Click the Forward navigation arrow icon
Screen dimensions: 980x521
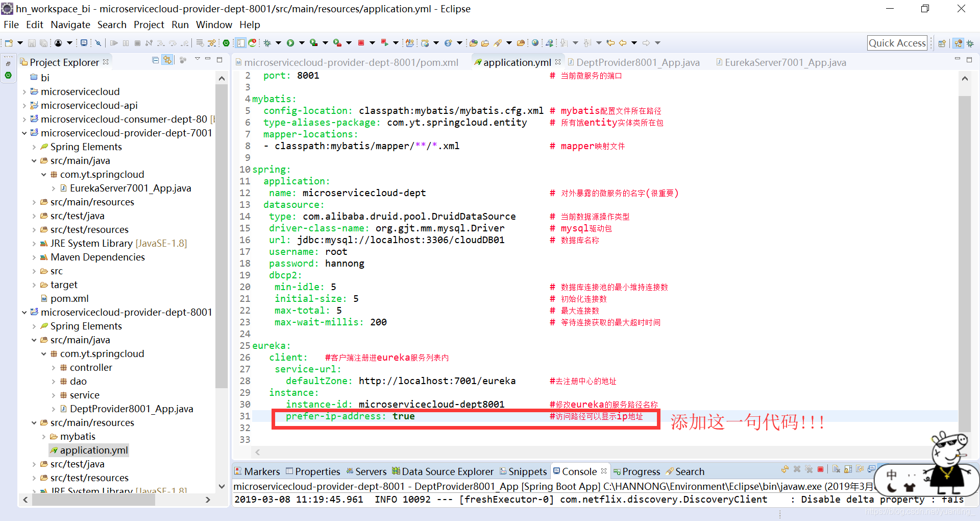click(646, 43)
